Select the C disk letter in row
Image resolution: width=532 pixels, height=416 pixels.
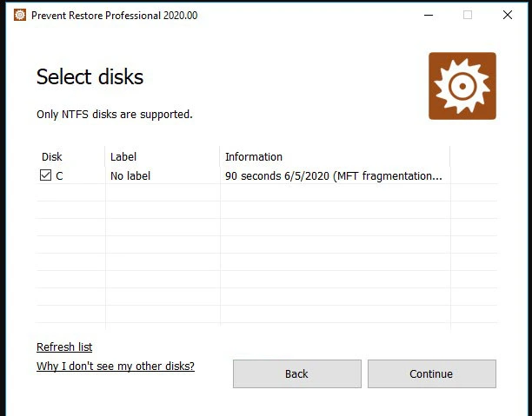(59, 176)
